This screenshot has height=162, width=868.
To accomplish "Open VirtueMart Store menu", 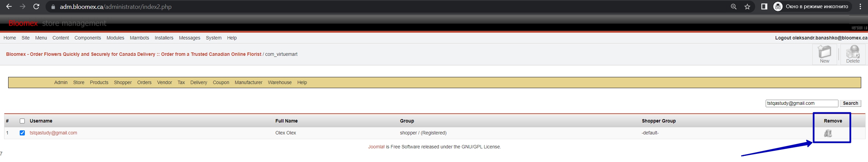I will (79, 82).
